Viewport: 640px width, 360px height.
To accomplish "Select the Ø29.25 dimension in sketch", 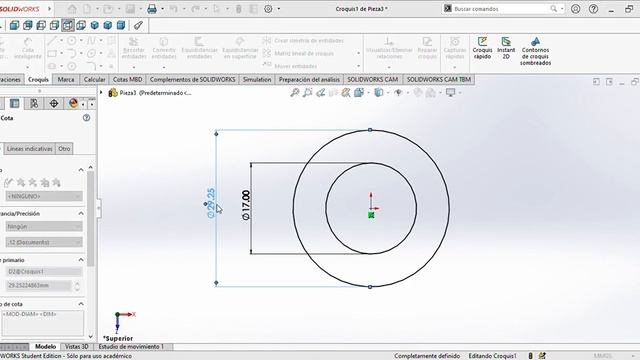I will 211,203.
